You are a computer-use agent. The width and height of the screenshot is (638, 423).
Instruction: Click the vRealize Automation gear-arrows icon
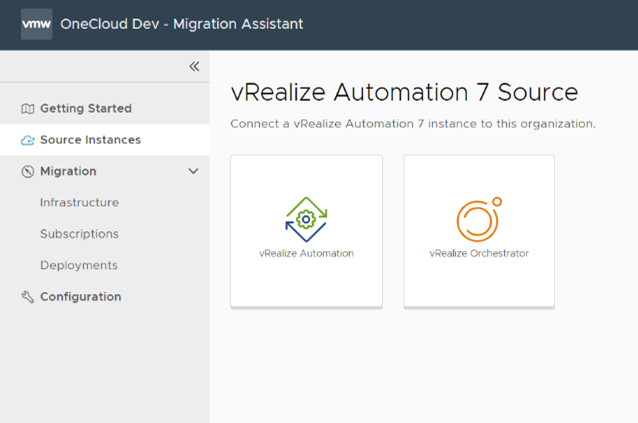pyautogui.click(x=306, y=219)
